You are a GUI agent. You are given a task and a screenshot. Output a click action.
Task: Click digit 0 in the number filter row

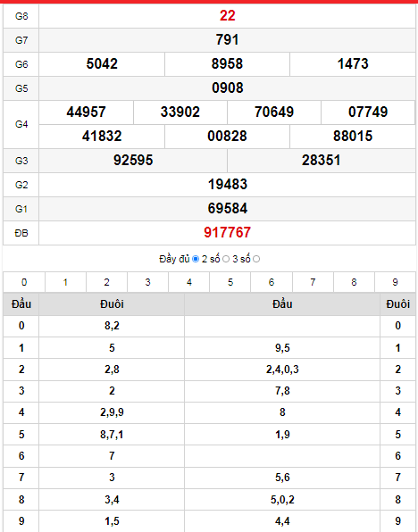tap(24, 282)
